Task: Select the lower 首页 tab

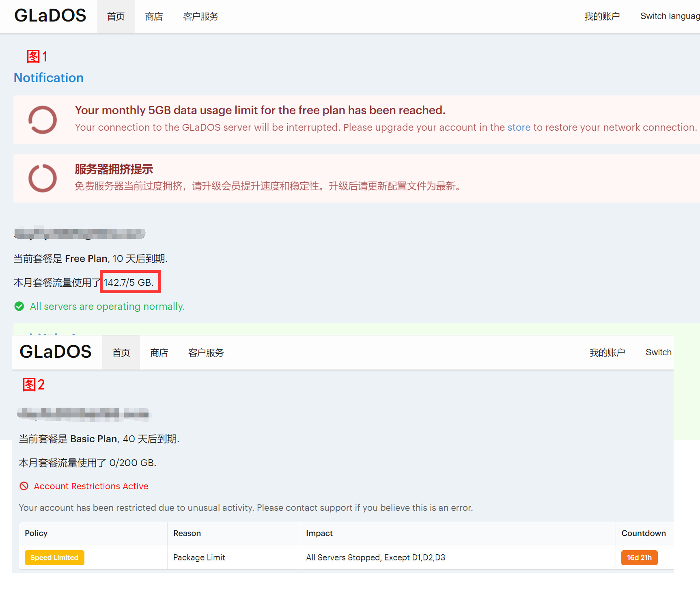Action: pos(121,353)
